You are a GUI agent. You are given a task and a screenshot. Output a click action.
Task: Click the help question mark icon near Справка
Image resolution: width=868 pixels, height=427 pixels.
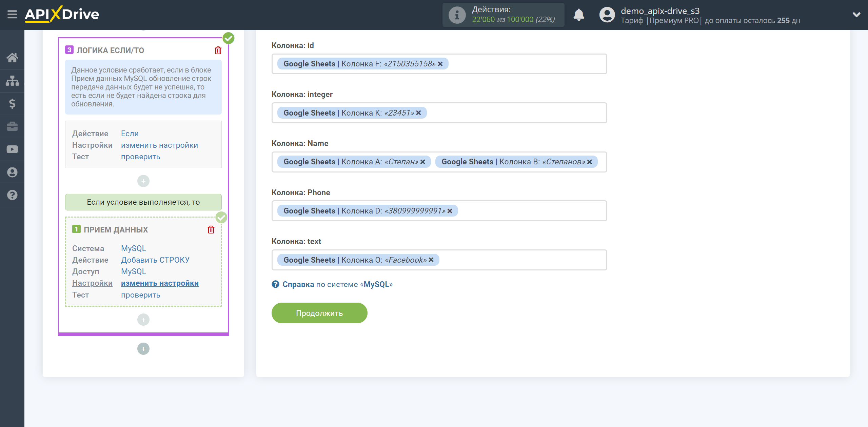tap(275, 284)
